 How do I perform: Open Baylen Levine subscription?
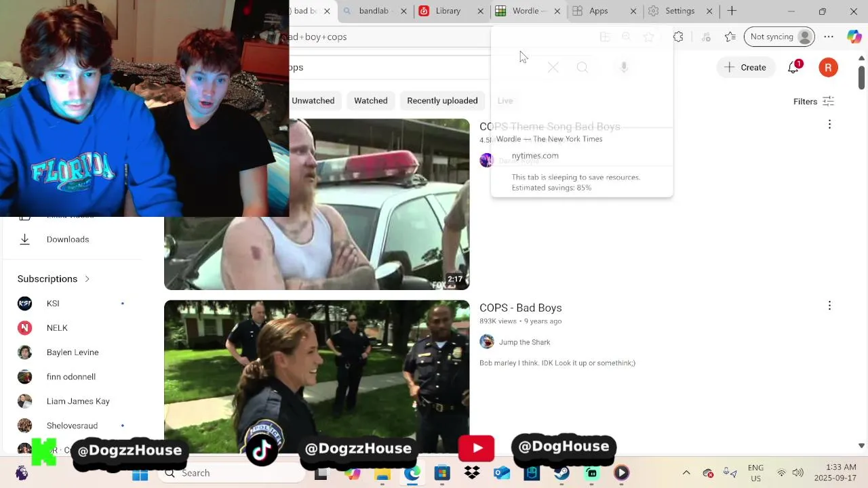click(73, 352)
